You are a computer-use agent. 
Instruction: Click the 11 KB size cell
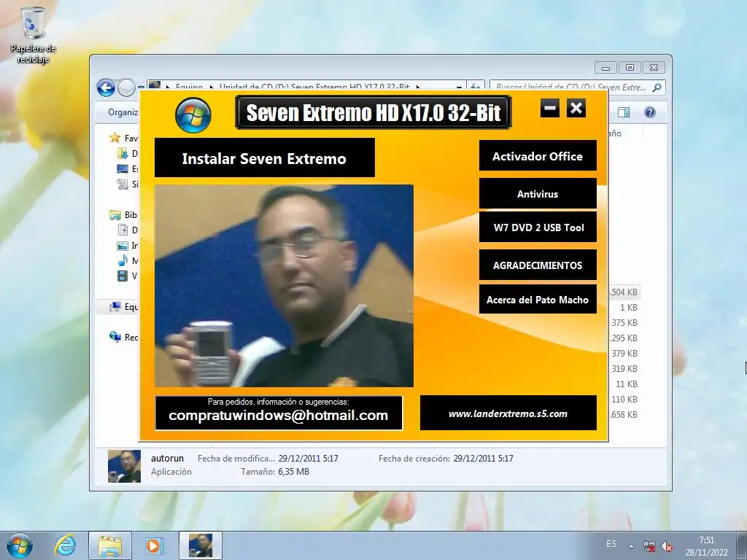click(x=626, y=384)
